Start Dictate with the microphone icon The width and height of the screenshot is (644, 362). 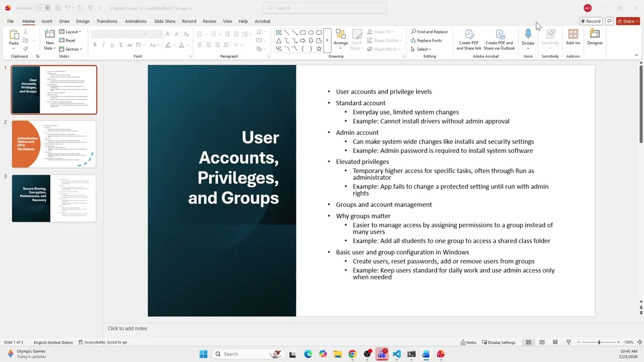(x=528, y=34)
